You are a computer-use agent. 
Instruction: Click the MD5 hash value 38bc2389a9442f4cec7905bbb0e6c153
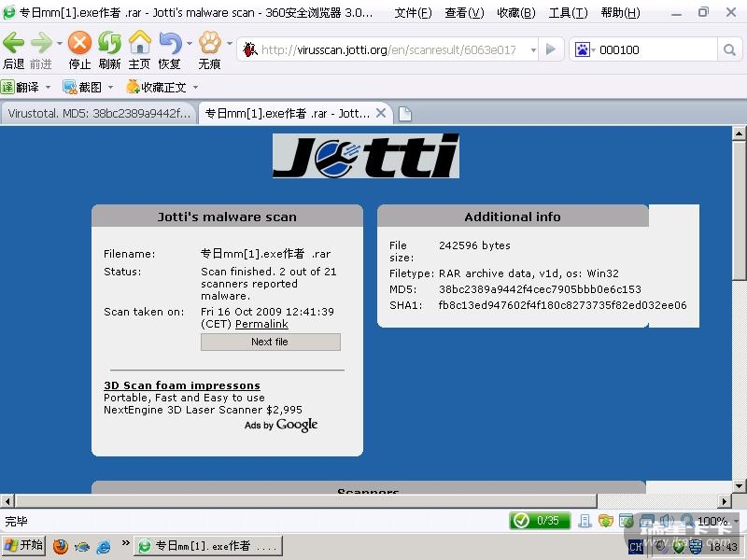click(540, 289)
